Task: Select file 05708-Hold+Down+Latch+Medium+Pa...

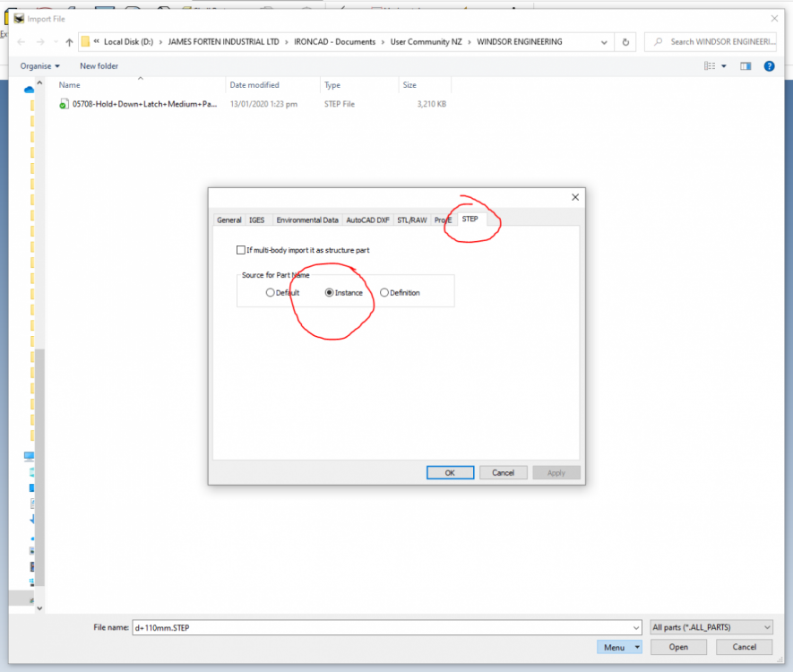Action: click(144, 104)
